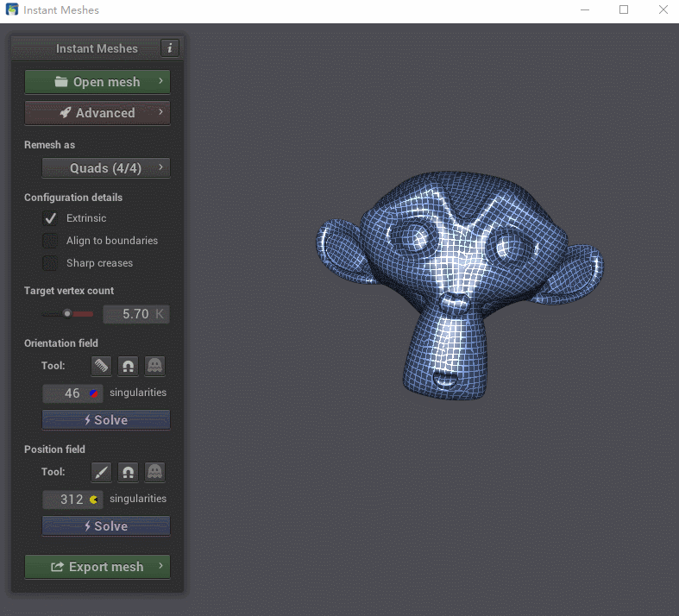Click the 46 orientation singularities field
The height and width of the screenshot is (616, 679).
click(x=72, y=393)
